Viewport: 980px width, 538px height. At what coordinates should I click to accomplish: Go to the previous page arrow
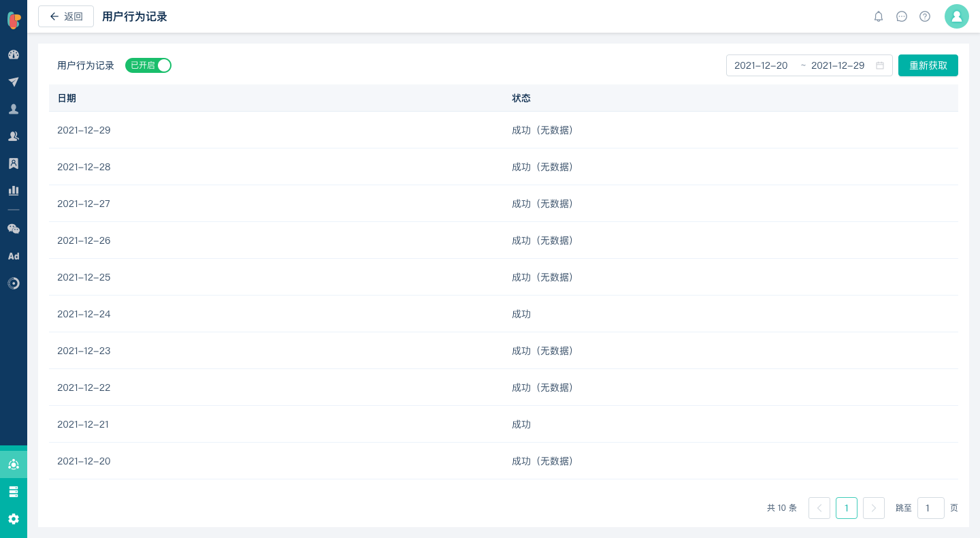[x=819, y=508]
